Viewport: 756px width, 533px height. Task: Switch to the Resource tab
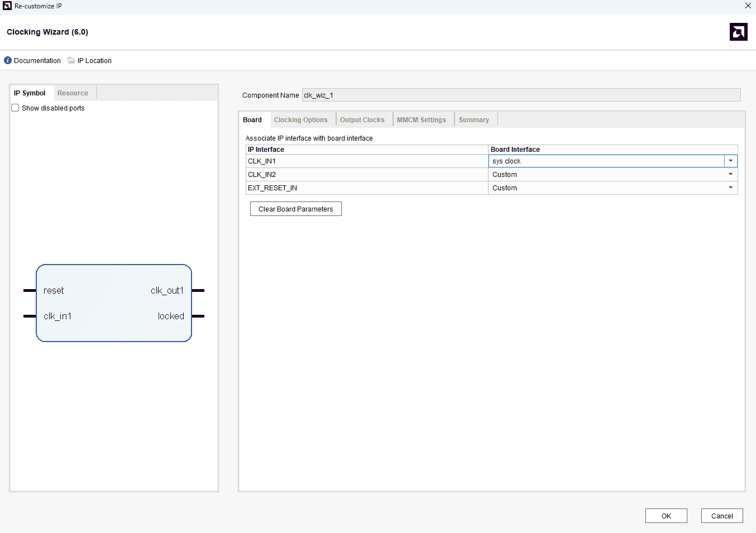click(73, 93)
